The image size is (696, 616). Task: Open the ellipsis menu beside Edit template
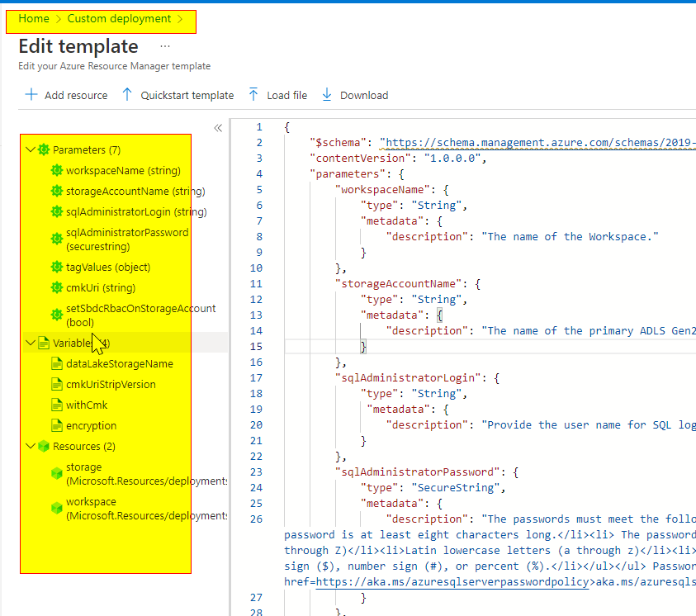(164, 46)
